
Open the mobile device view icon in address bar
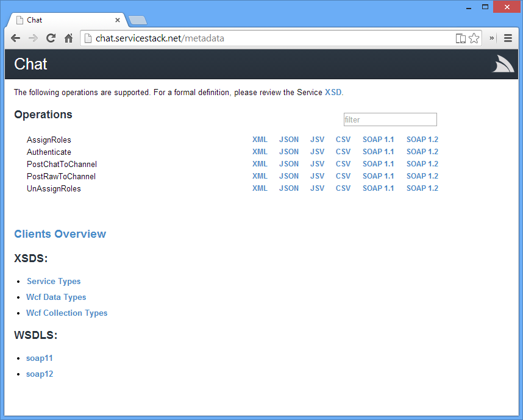point(460,38)
